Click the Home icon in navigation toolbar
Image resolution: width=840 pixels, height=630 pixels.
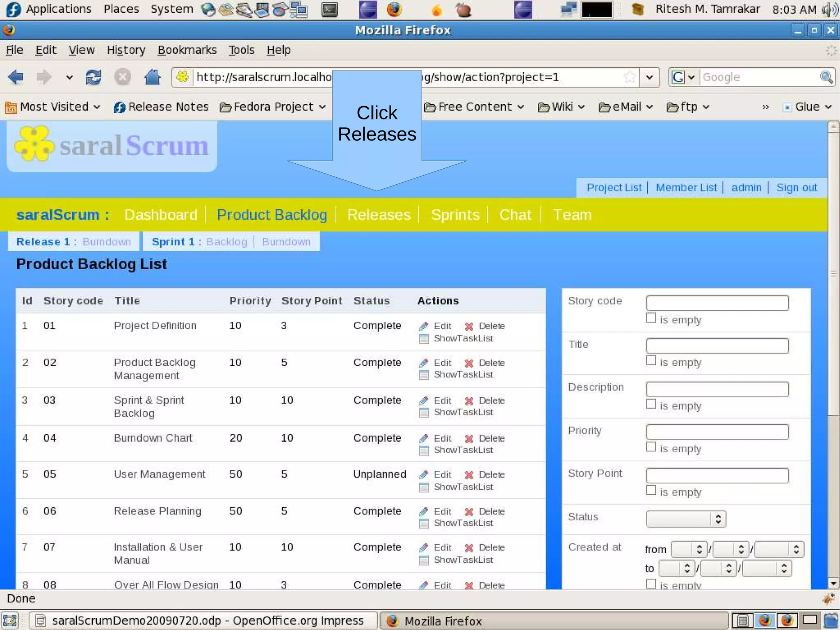point(152,77)
